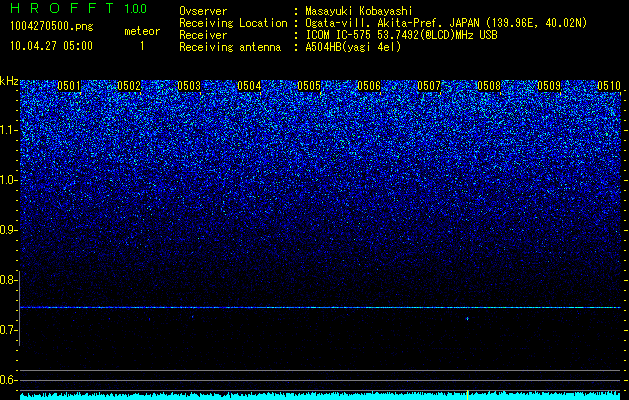
Task: Click the 0506 time marker
Action: coord(369,86)
